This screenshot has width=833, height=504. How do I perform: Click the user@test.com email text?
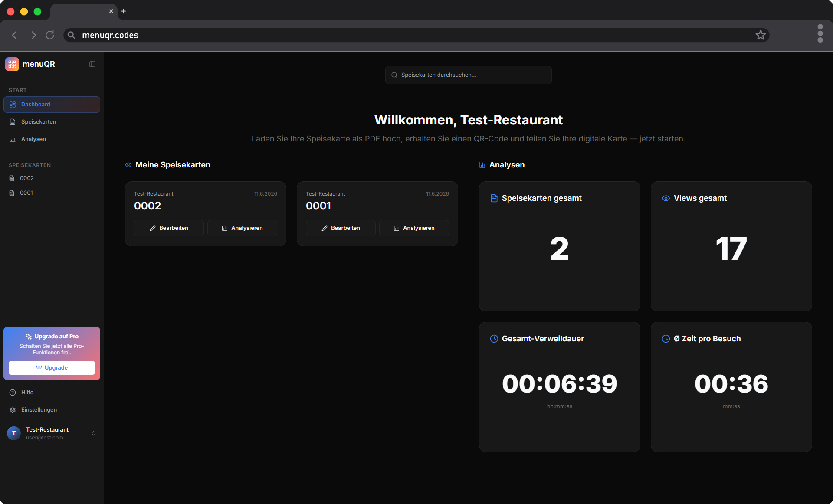click(x=45, y=438)
